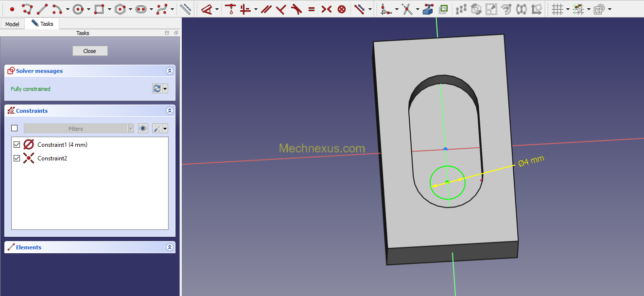The height and width of the screenshot is (296, 644).
Task: Open the B-spline tool dropdown arrow
Action: [x=172, y=9]
